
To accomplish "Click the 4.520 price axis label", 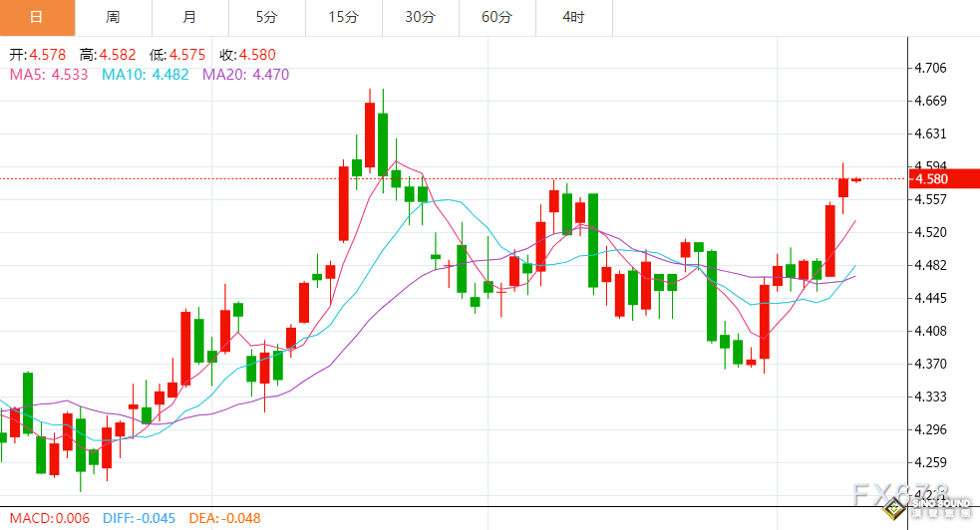I will click(x=930, y=233).
